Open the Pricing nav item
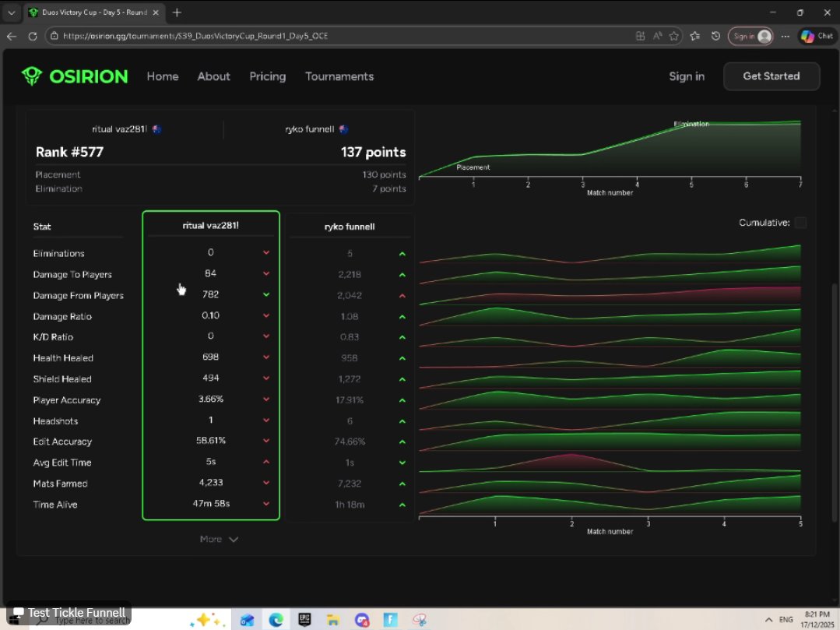840x630 pixels. click(x=267, y=76)
